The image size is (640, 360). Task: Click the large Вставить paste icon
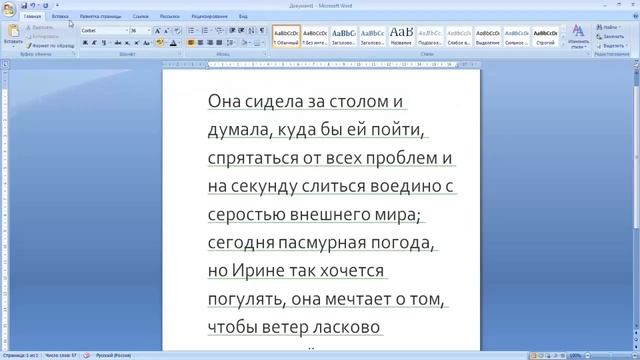13,31
